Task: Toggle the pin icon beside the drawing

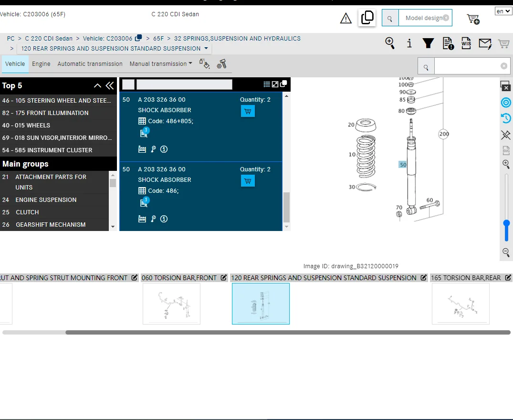Action: [x=506, y=135]
